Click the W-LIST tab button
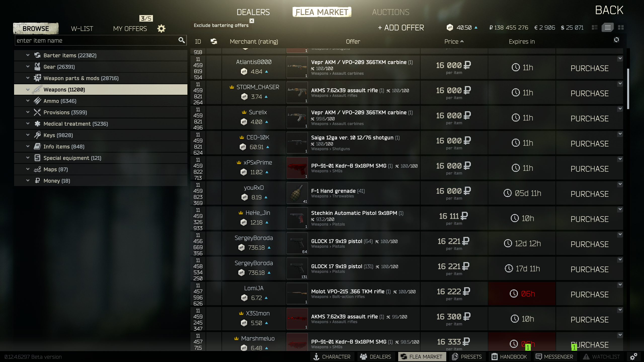This screenshot has height=362, width=644. pos(82,28)
